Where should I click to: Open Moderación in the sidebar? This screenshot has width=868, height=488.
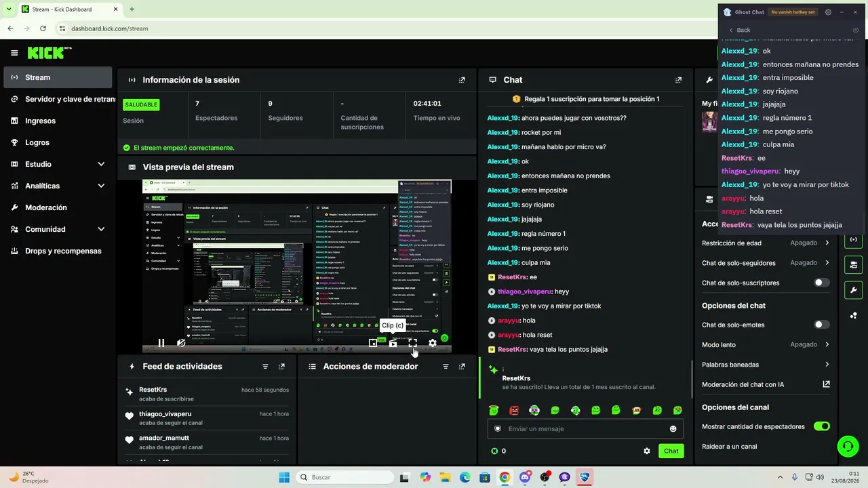coord(58,207)
